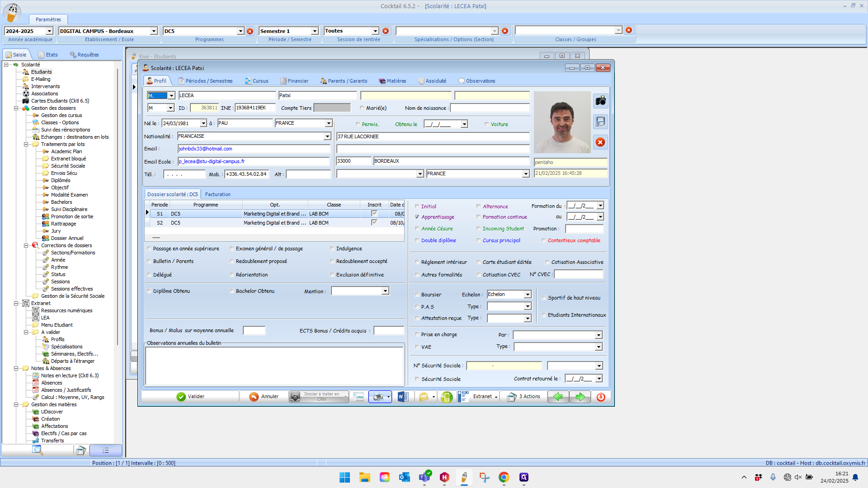Collapse the Traitements par lots tree node

pos(26,145)
